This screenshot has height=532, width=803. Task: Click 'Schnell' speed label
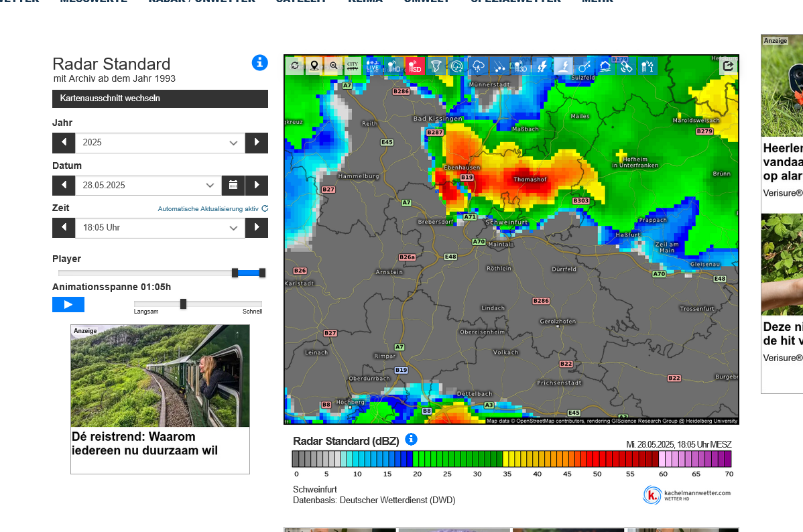pos(253,312)
